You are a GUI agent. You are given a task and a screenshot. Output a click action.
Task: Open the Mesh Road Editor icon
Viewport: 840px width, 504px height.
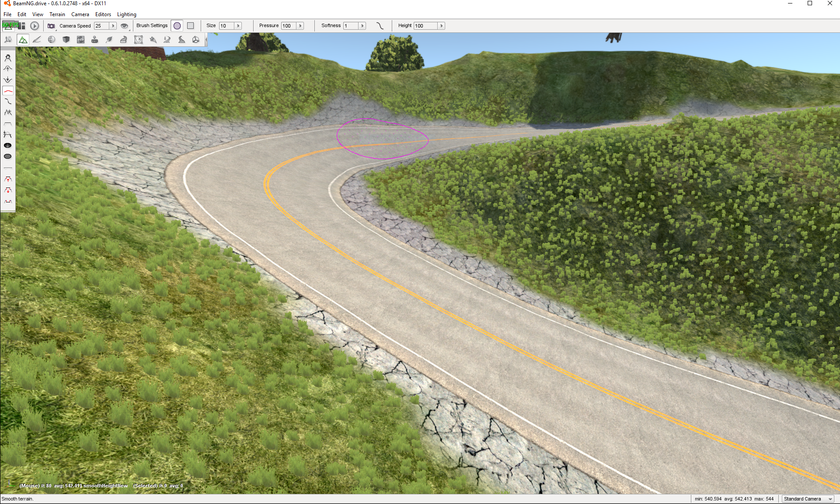(x=124, y=40)
